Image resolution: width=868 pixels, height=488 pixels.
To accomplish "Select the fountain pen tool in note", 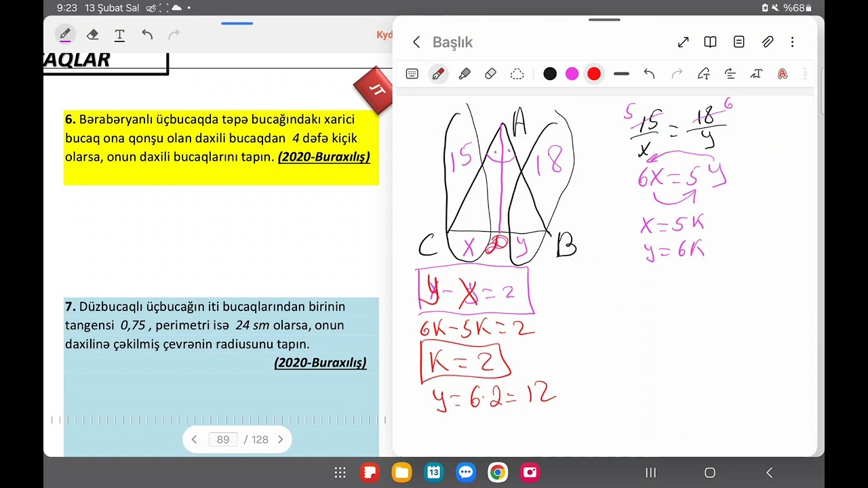I will 438,74.
